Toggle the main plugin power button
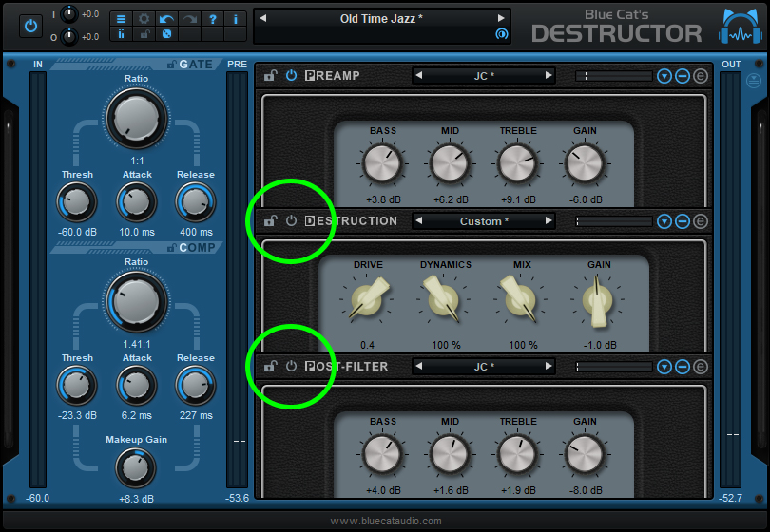770x532 pixels. 30,26
